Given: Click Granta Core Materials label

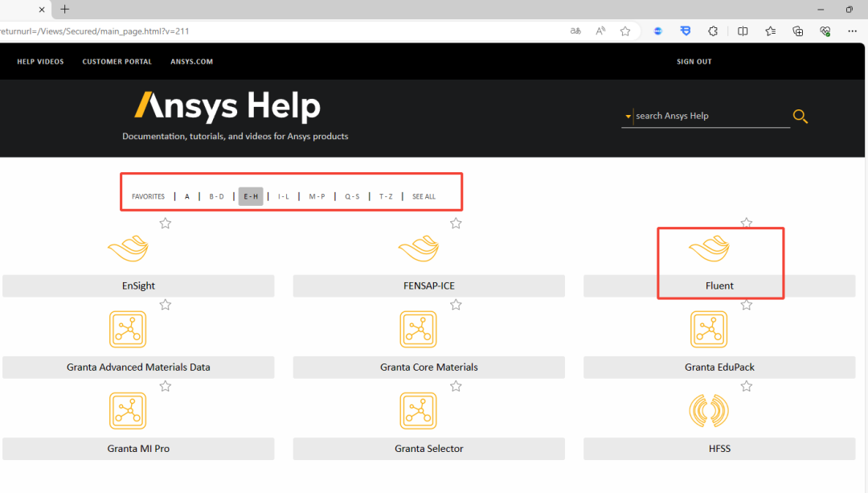Looking at the screenshot, I should [429, 368].
